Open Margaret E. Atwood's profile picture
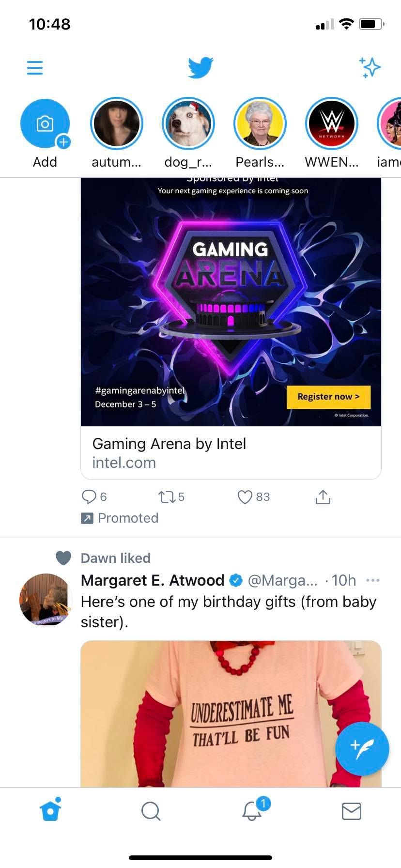The image size is (401, 868). (x=45, y=600)
